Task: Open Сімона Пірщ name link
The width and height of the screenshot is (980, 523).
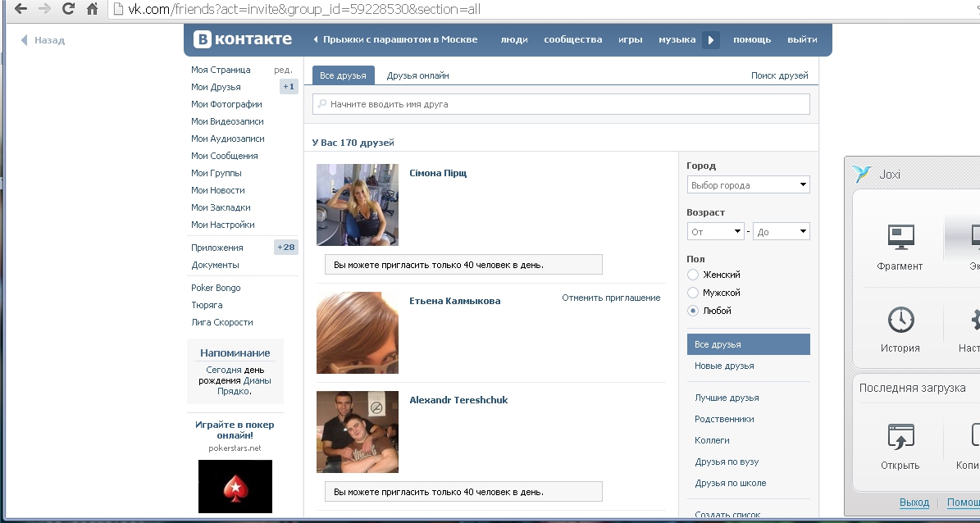Action: (437, 173)
